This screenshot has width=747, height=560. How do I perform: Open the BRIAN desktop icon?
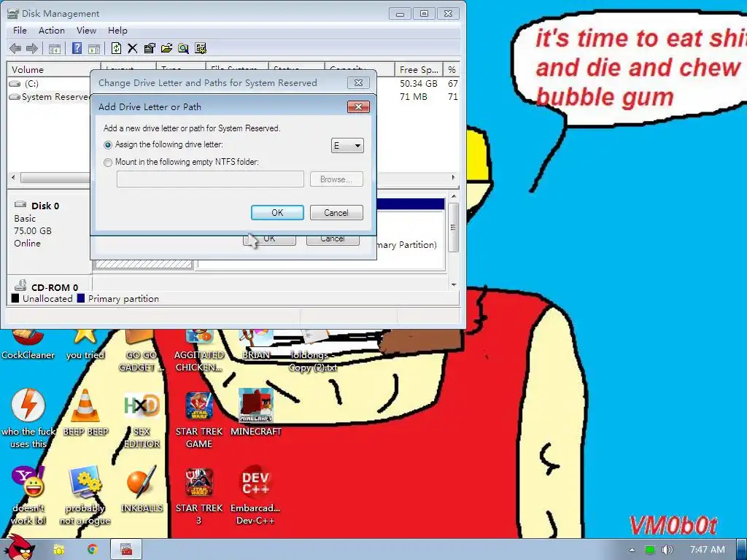tap(256, 345)
